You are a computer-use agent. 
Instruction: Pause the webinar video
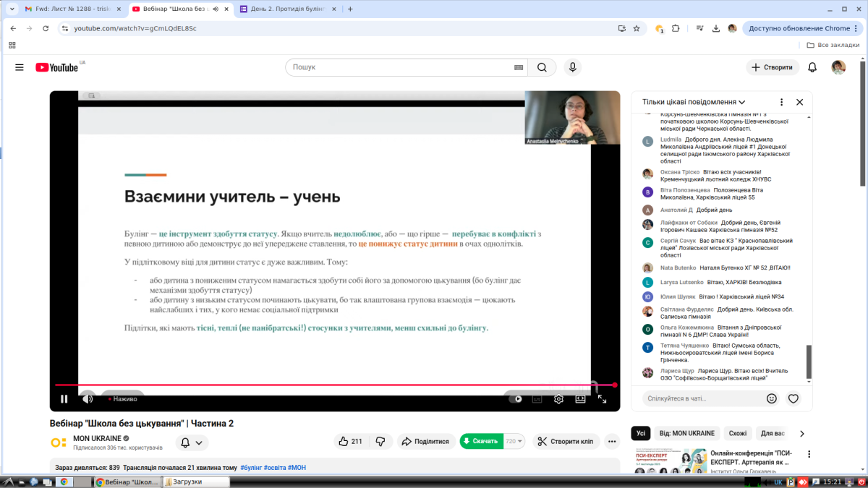click(x=64, y=398)
